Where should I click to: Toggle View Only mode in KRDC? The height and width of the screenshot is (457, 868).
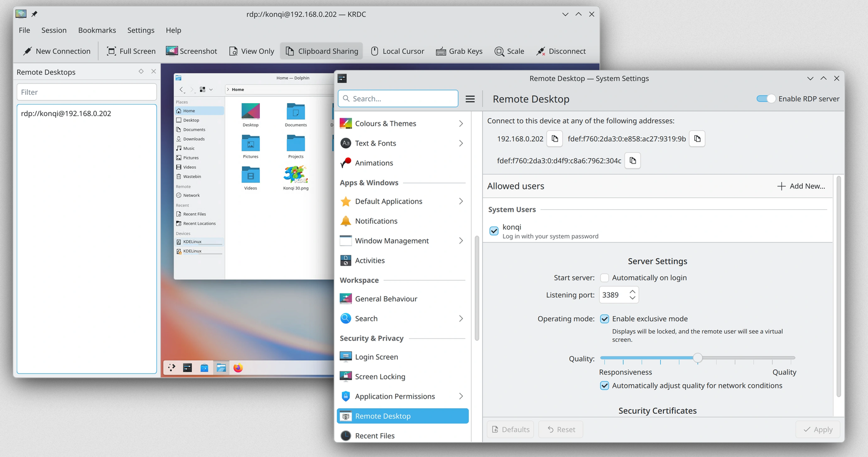coord(251,51)
